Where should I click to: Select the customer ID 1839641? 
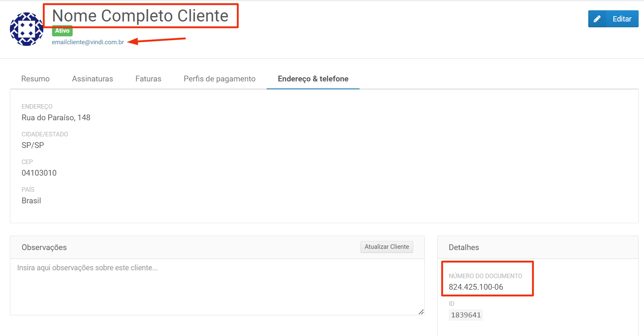click(x=466, y=315)
